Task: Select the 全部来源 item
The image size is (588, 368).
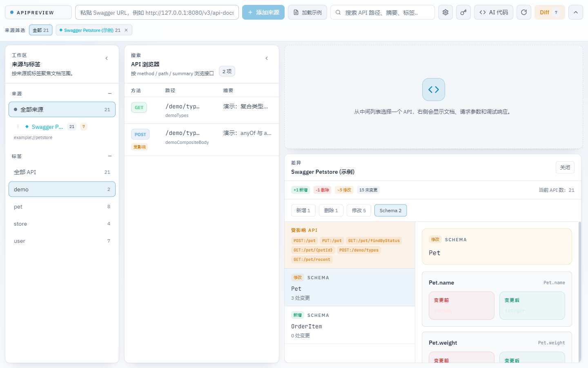Action: [x=62, y=110]
